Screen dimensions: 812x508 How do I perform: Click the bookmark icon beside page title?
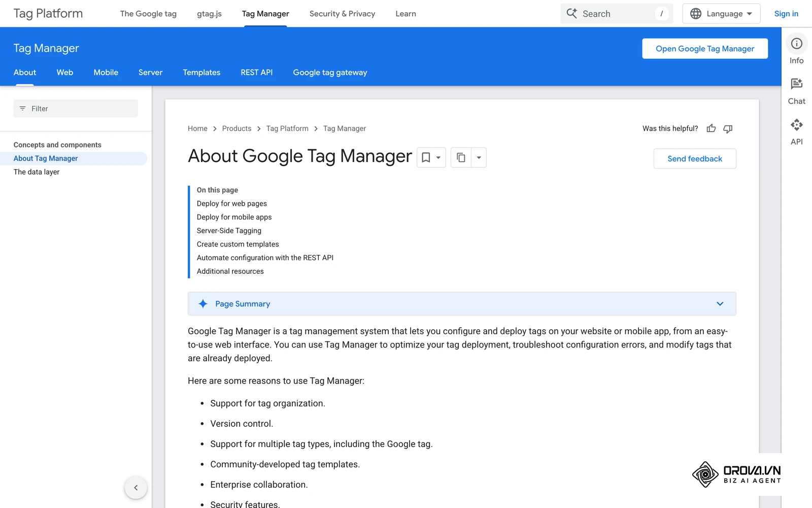pyautogui.click(x=426, y=157)
